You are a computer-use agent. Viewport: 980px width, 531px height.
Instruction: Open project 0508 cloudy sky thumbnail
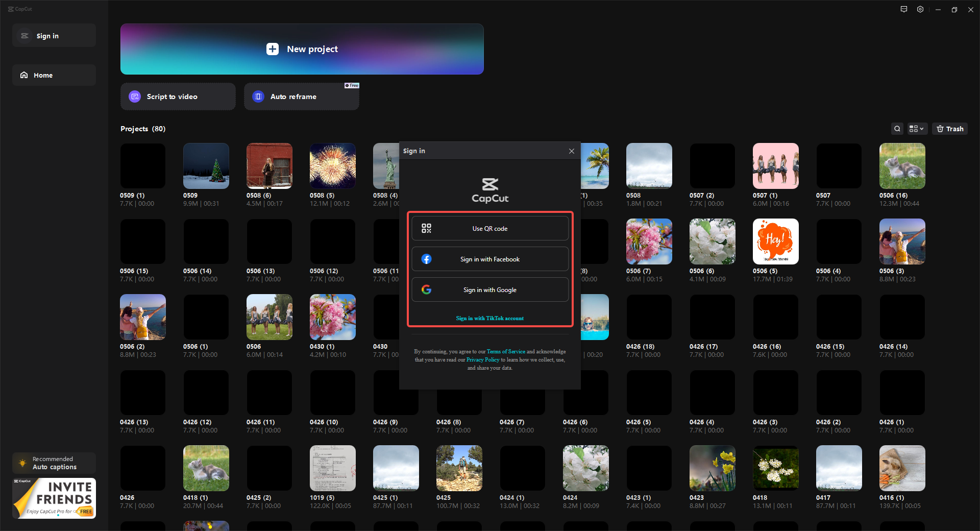pyautogui.click(x=649, y=166)
